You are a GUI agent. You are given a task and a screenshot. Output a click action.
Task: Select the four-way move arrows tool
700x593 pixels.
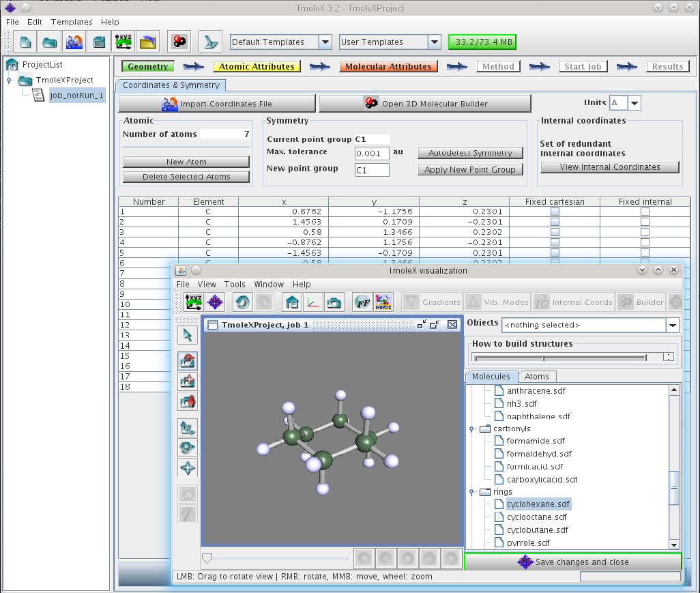click(x=188, y=468)
